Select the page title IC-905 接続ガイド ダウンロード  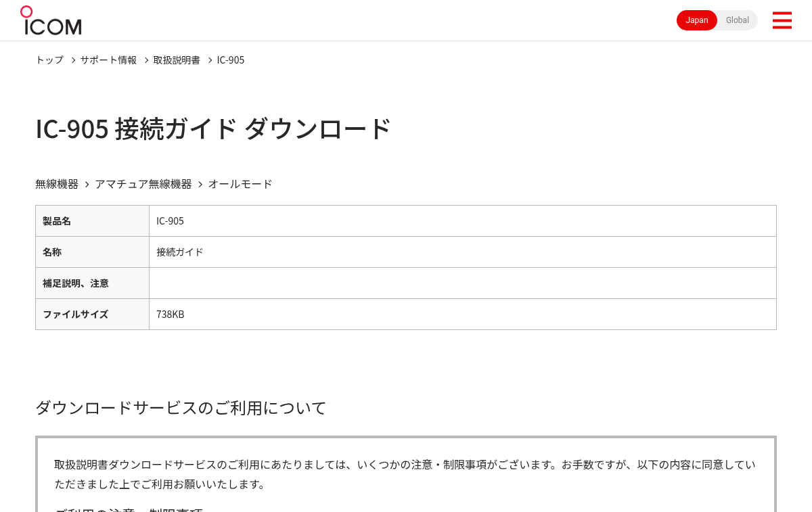[x=213, y=129]
